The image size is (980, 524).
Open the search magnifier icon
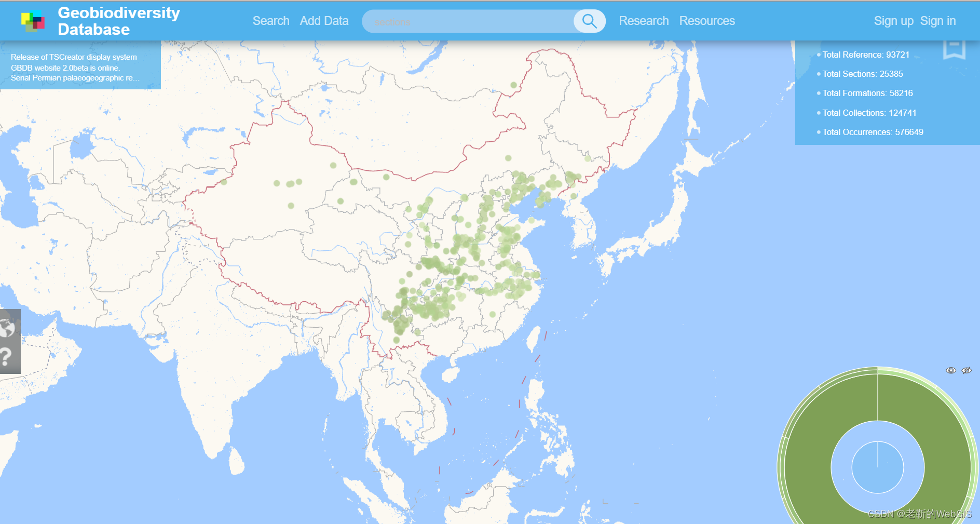589,21
